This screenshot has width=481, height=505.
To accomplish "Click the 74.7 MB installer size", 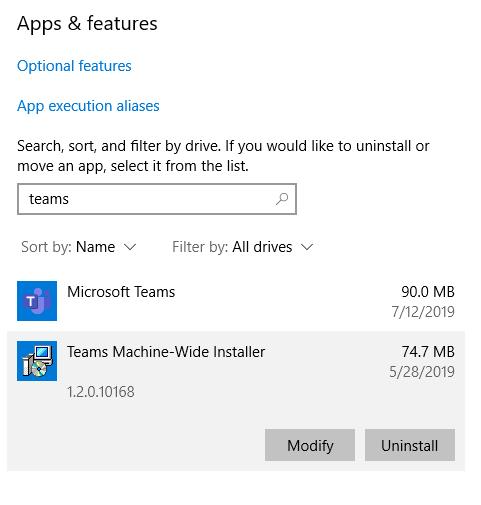I will tap(428, 352).
